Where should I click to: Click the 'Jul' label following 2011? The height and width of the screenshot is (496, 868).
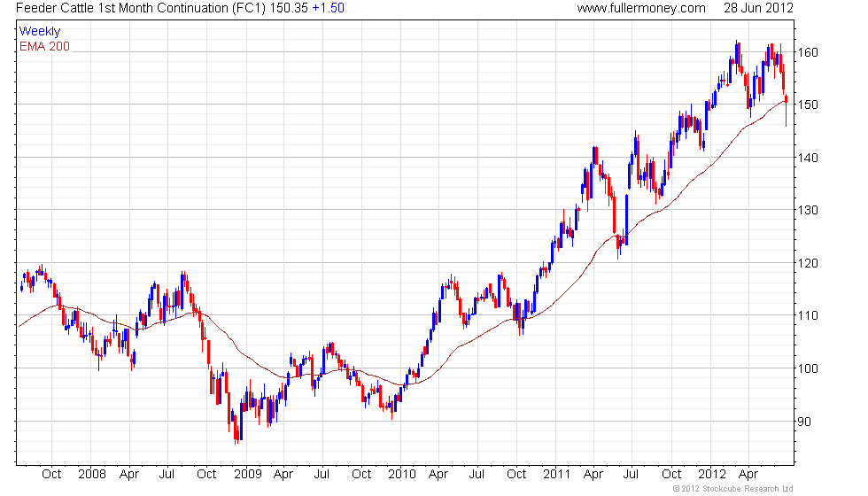click(631, 475)
